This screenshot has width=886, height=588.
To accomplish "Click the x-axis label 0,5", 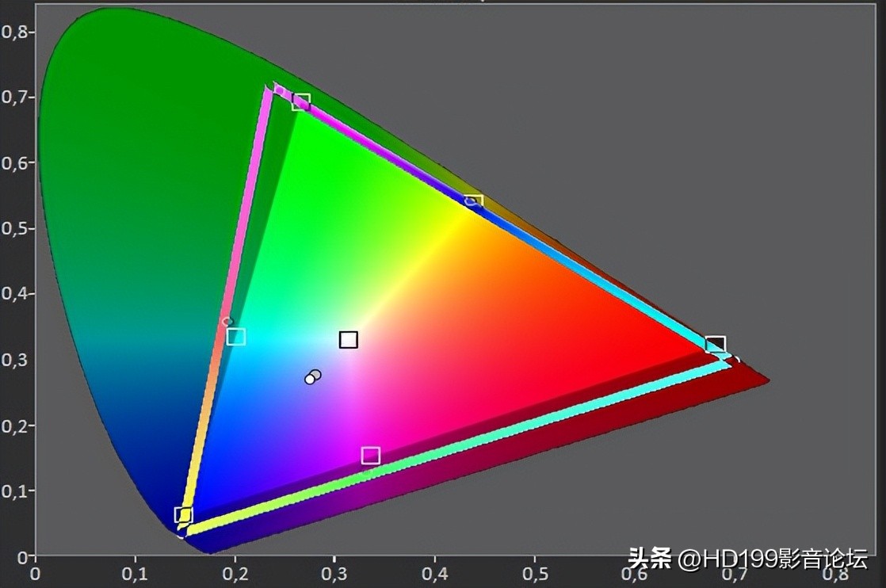I will click(x=535, y=575).
